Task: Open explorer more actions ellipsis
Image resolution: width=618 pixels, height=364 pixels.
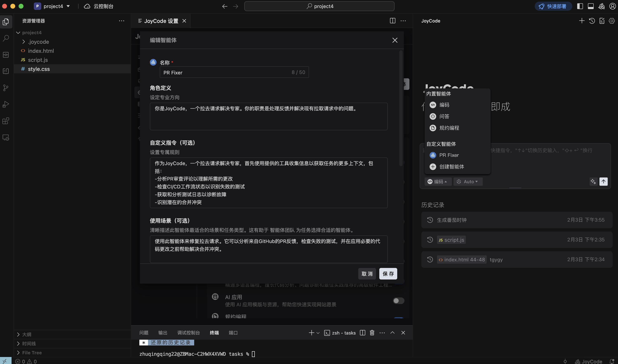Action: 121,21
